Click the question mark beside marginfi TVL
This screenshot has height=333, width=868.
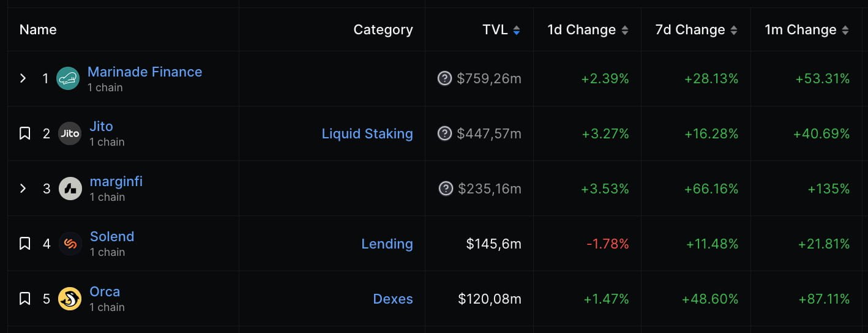pos(446,189)
